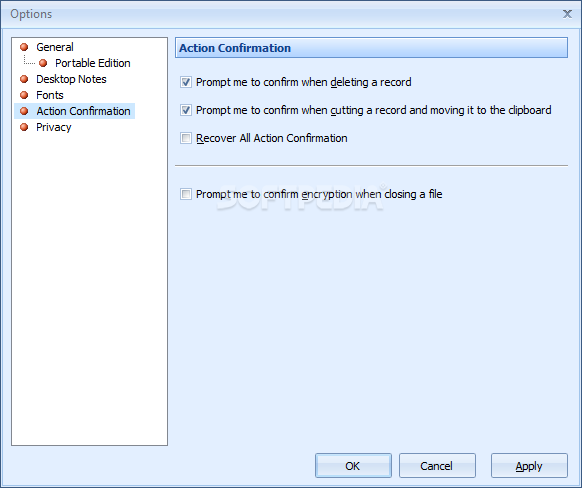Click the red bullet icon beside Fonts
This screenshot has height=488, width=582.
pyautogui.click(x=24, y=95)
